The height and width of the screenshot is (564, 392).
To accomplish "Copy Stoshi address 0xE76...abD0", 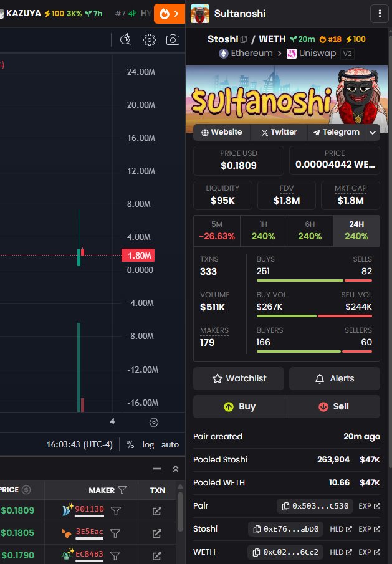I will pyautogui.click(x=286, y=529).
